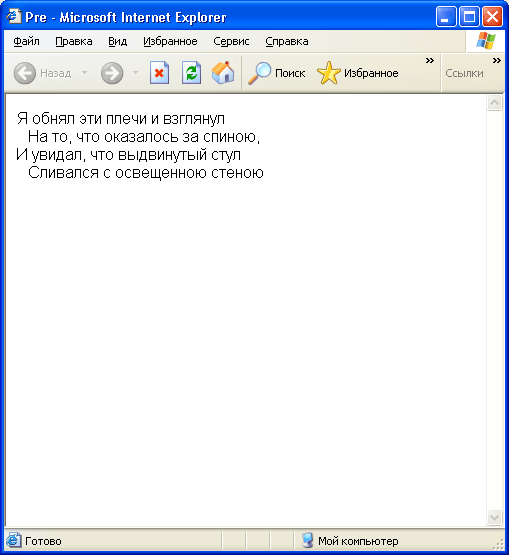Image resolution: width=509 pixels, height=555 pixels.
Task: Click the Internet Explorer title bar icon
Action: click(13, 16)
